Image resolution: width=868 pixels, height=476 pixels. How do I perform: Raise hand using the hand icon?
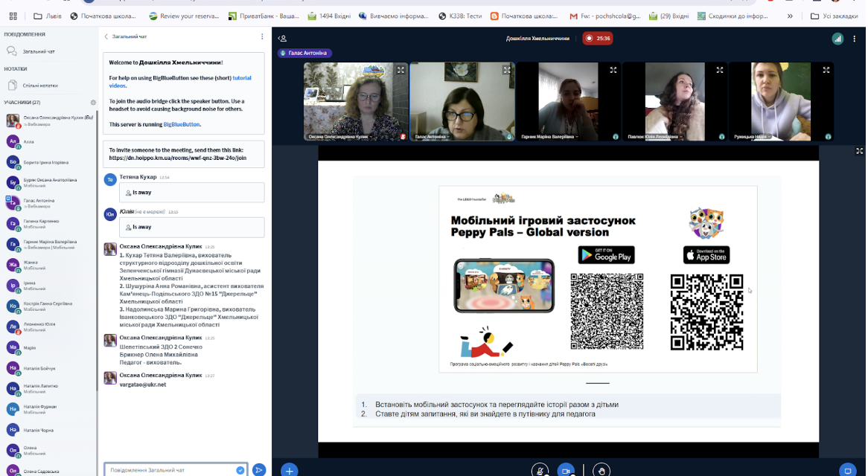tap(601, 471)
